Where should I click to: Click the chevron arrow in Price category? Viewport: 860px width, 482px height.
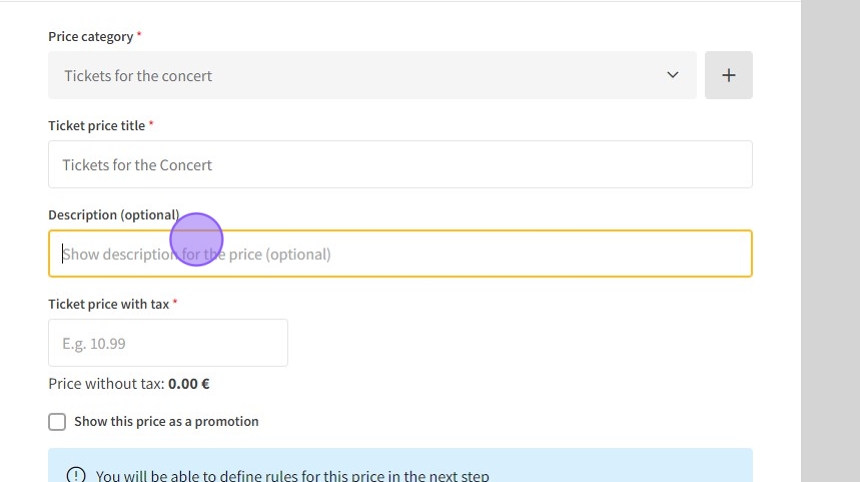(x=672, y=75)
